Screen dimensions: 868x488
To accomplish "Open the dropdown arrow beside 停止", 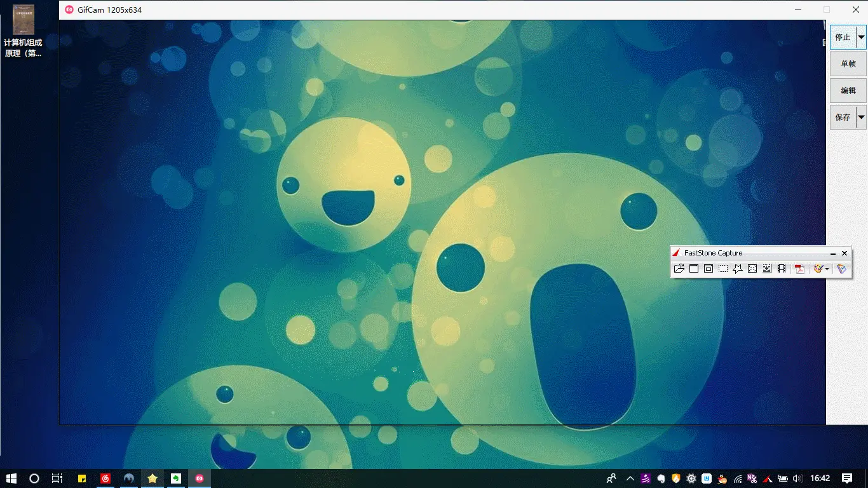I will 861,37.
